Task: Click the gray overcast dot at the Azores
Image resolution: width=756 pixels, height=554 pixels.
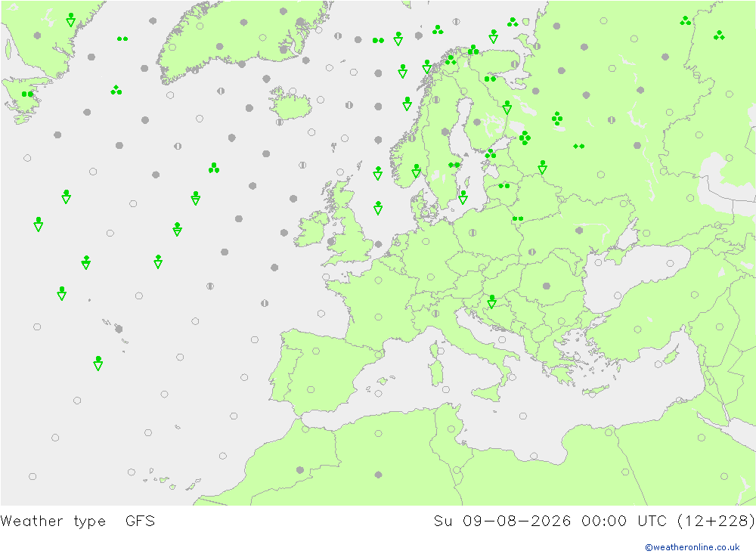Action: [119, 330]
